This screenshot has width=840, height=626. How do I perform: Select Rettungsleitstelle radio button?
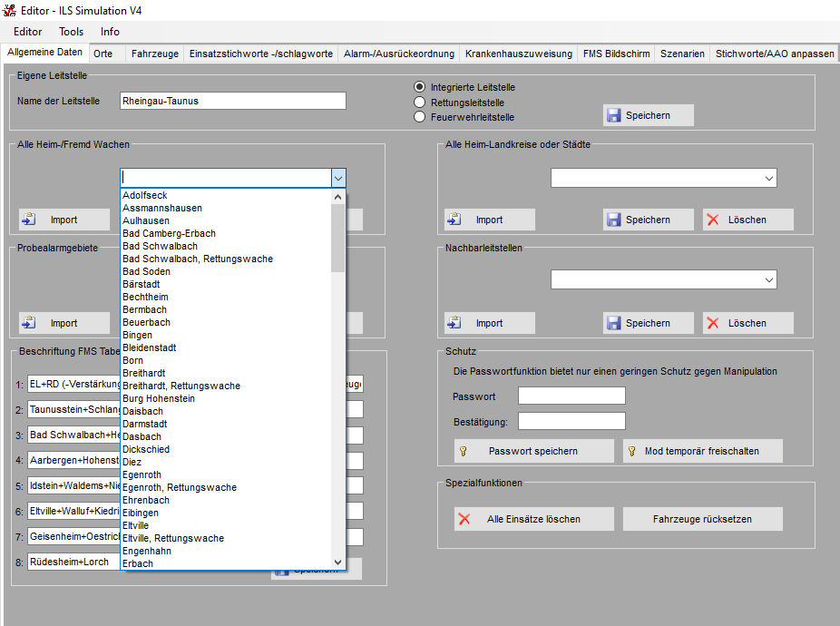pyautogui.click(x=420, y=103)
